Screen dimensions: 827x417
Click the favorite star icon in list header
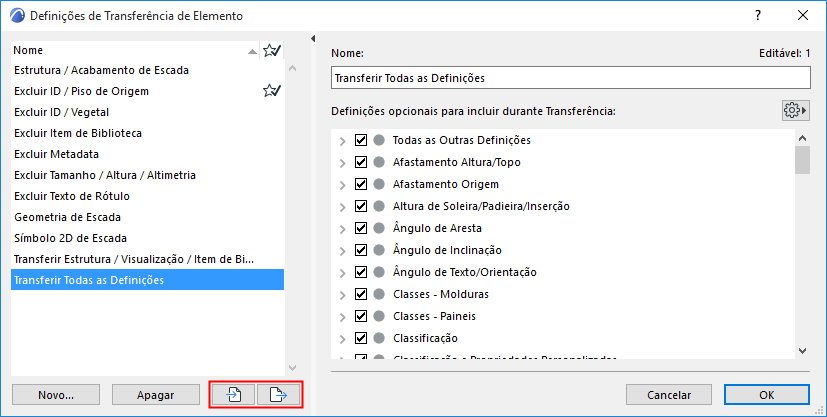pos(271,50)
